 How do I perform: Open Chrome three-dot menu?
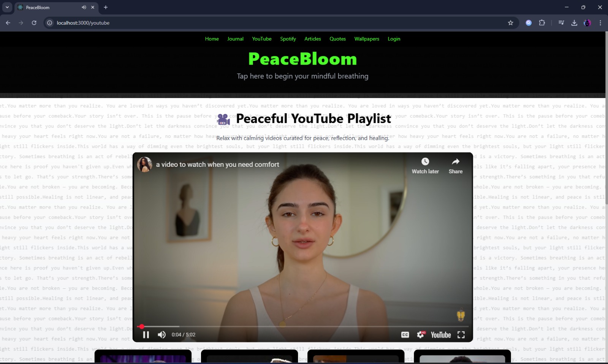click(x=600, y=23)
